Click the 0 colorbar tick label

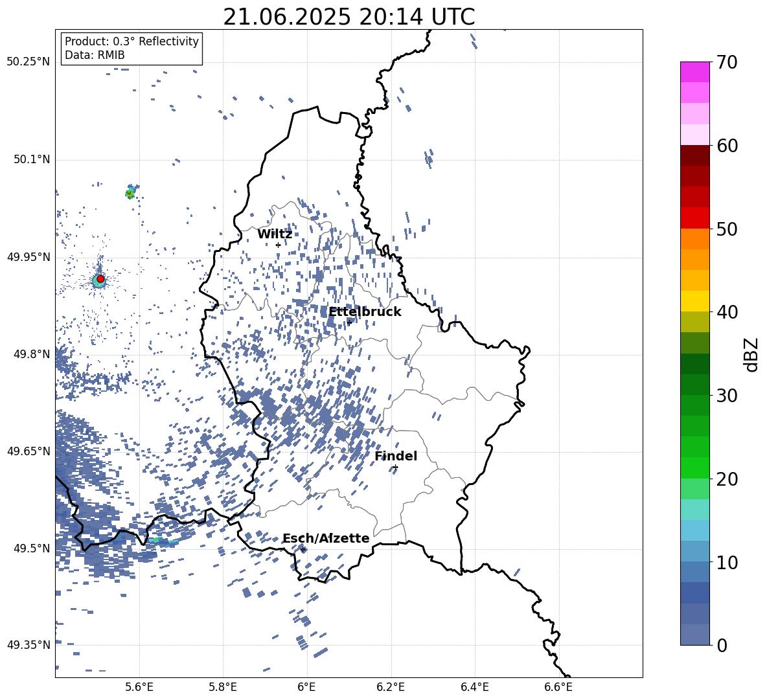coord(722,645)
